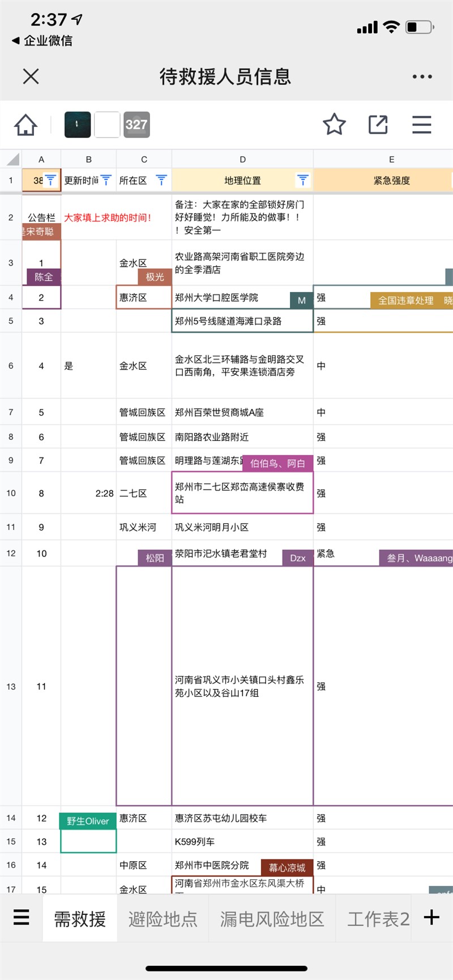Screen dimensions: 453x980
Task: Tap the home icon in the toolbar
Action: click(25, 125)
